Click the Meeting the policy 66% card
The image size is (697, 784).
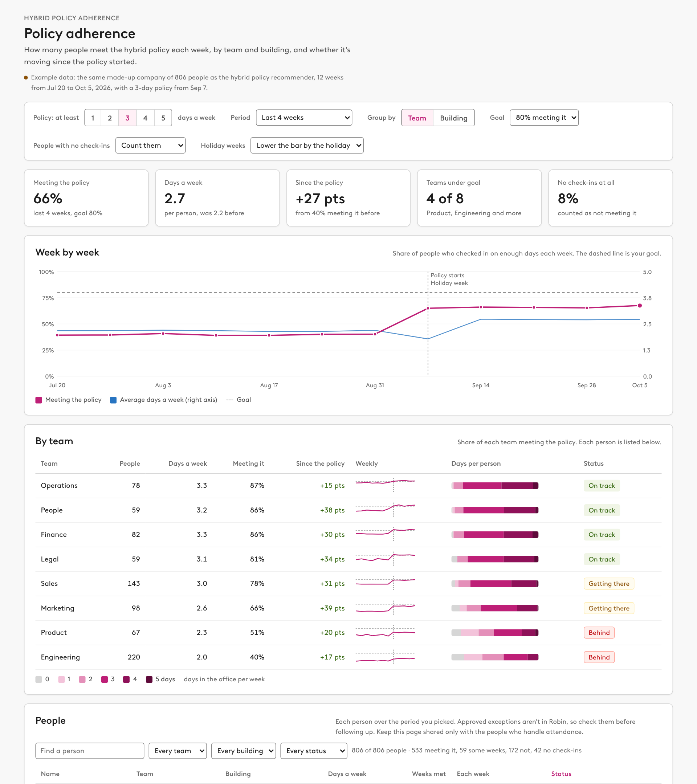click(x=86, y=198)
